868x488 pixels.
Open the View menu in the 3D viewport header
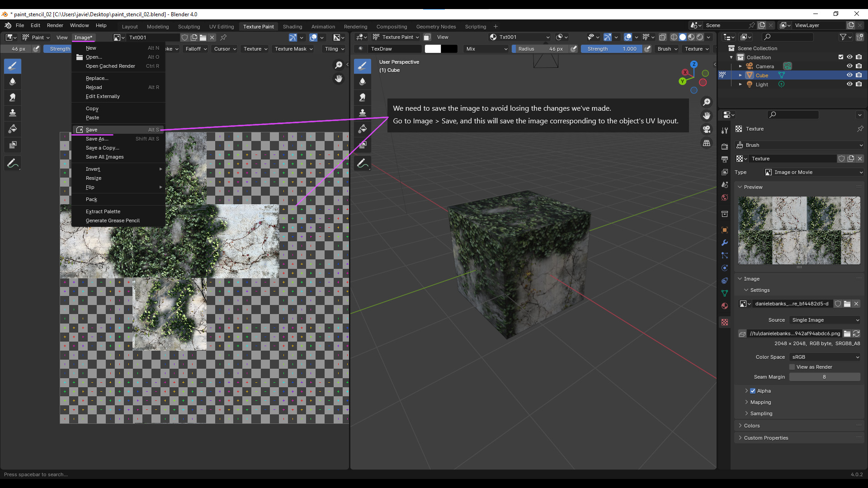point(443,37)
